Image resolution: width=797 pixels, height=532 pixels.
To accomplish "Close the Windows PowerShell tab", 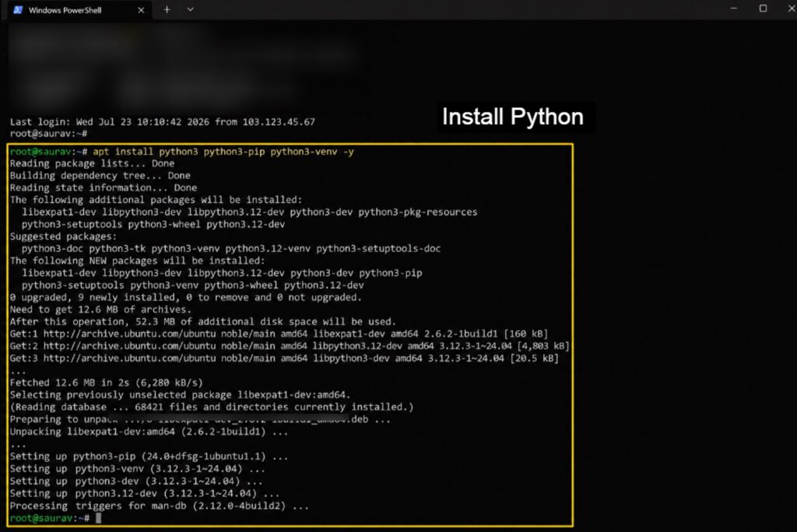I will point(141,10).
